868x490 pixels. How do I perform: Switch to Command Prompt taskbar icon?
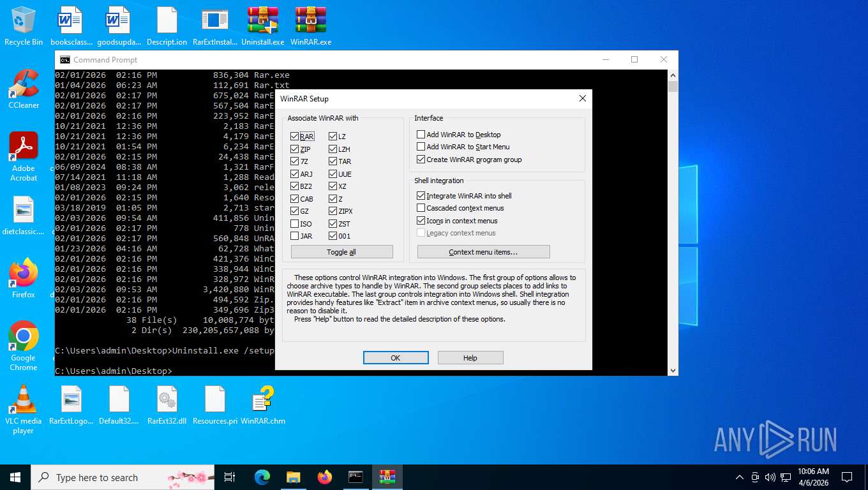355,477
